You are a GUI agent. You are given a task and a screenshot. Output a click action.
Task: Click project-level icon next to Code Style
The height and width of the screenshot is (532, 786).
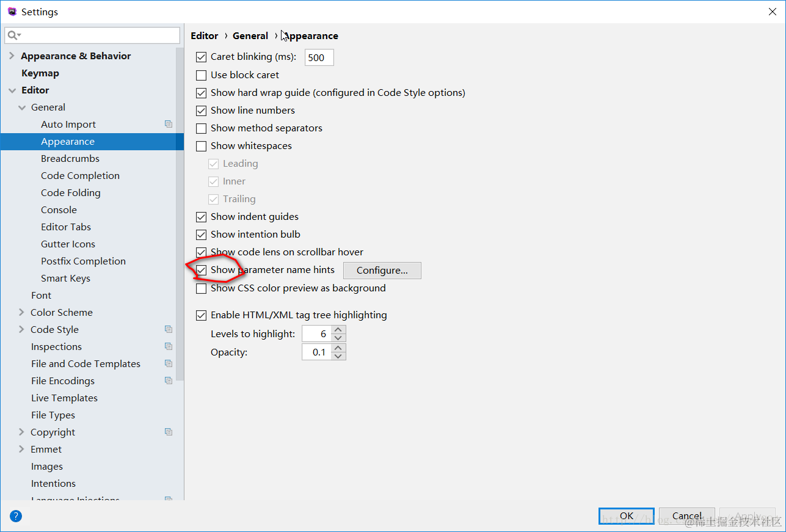click(169, 329)
